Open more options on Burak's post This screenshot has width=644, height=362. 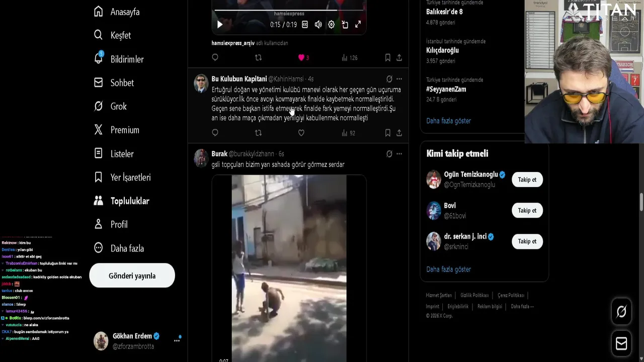pos(399,154)
